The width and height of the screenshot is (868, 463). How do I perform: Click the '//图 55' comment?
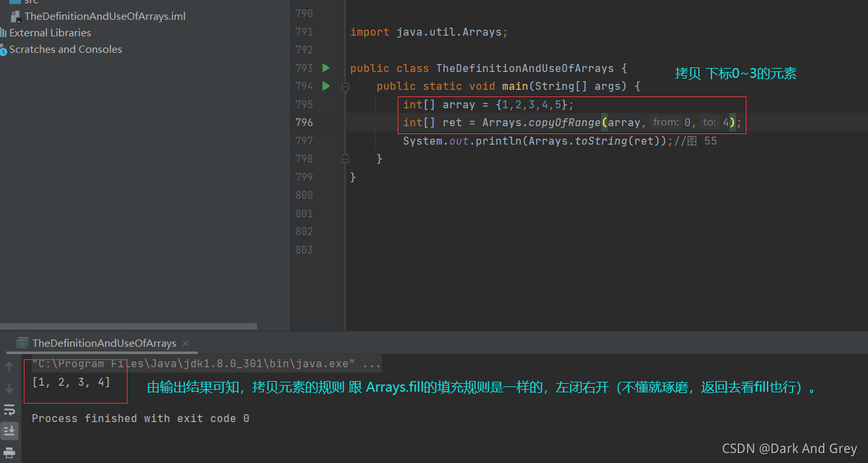(696, 141)
